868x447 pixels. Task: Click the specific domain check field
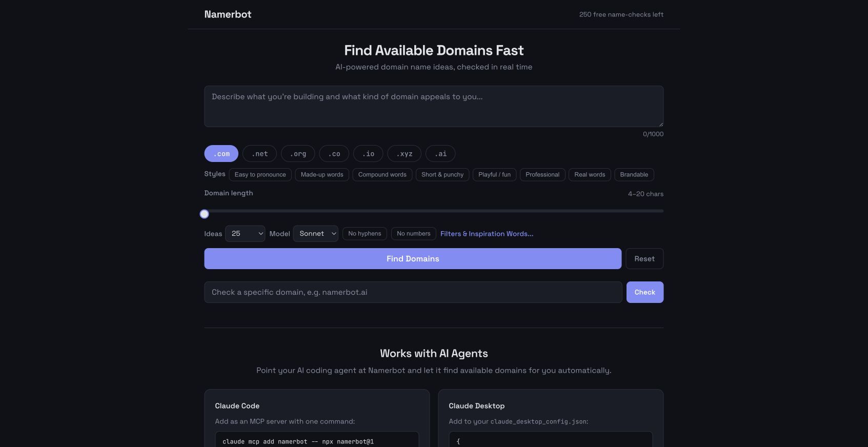[x=413, y=292]
